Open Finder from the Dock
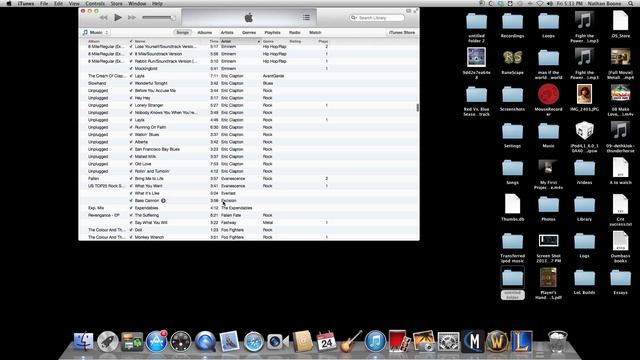This screenshot has height=360, width=640. pyautogui.click(x=83, y=341)
